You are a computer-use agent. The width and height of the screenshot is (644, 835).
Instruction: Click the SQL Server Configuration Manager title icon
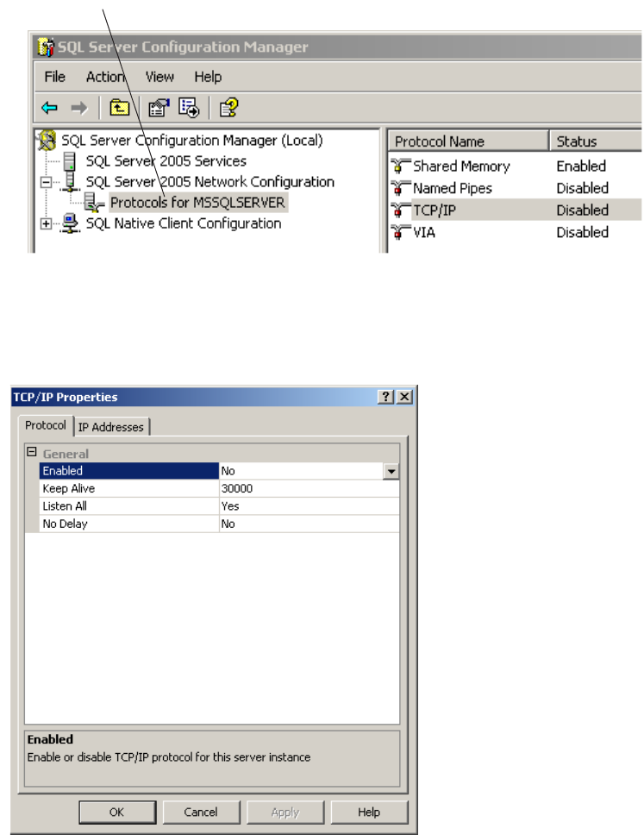(x=46, y=47)
